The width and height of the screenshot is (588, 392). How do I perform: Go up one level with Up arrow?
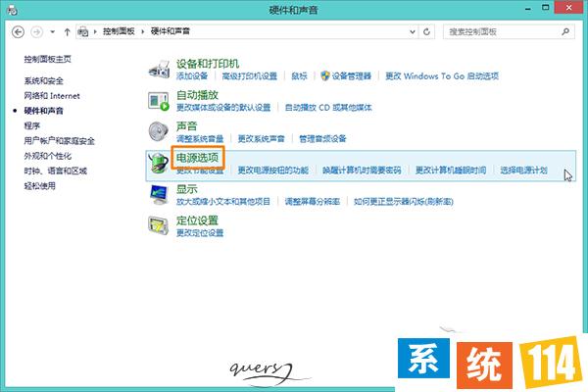tap(67, 32)
